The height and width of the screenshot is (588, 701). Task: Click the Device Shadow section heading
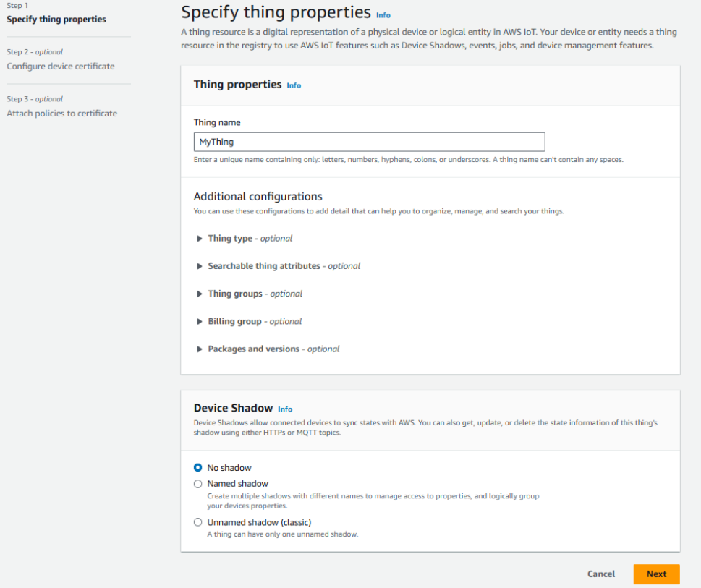233,409
